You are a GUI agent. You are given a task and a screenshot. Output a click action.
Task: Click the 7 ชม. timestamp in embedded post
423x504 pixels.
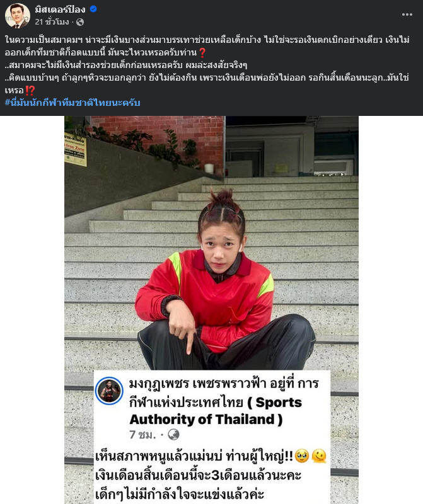142,435
